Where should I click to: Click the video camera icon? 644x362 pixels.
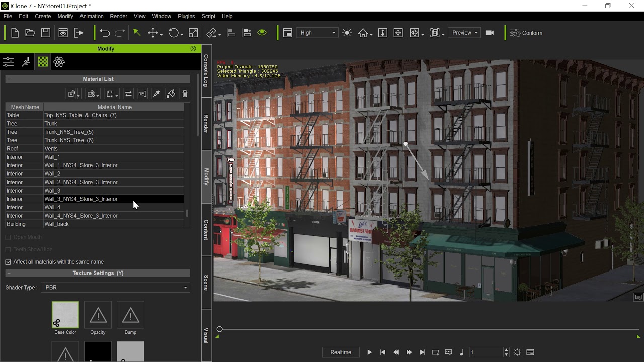[490, 33]
